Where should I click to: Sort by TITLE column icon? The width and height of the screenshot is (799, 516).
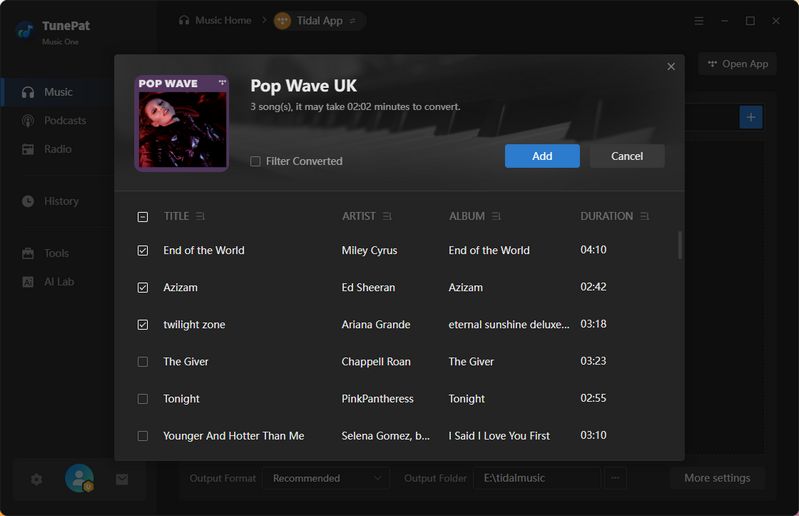point(200,216)
